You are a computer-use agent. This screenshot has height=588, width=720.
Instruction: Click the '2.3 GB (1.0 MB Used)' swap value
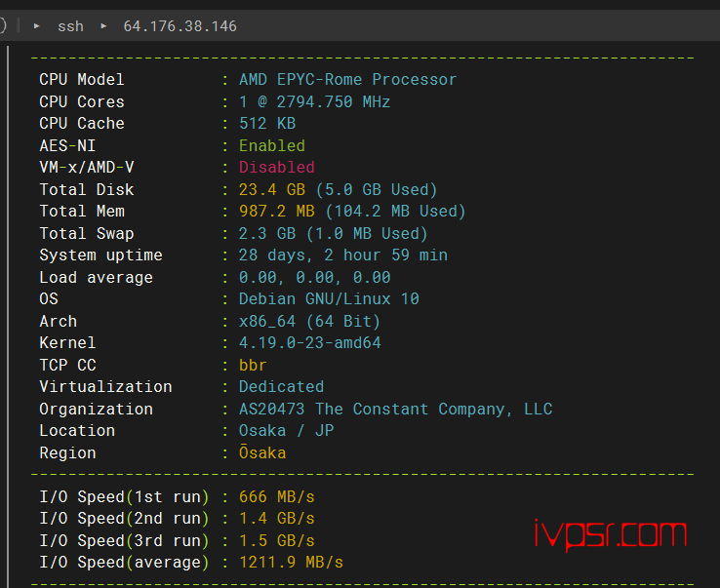click(334, 233)
